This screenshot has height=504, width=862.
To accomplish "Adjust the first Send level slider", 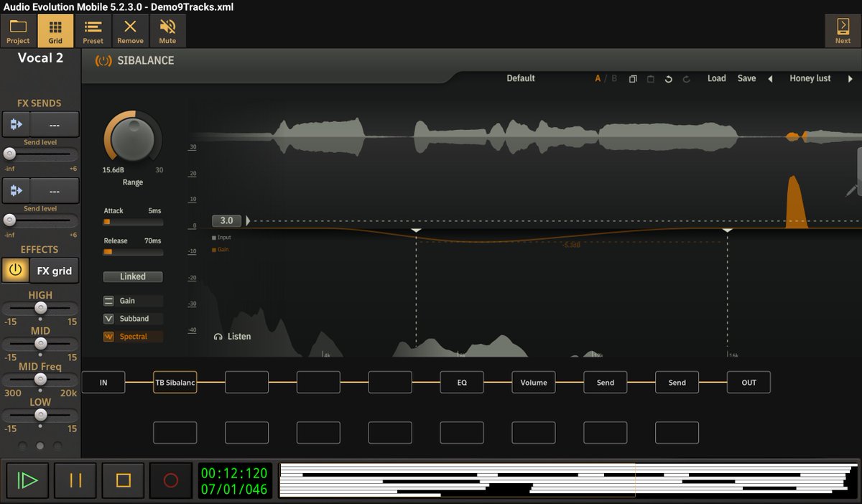I will click(x=40, y=154).
